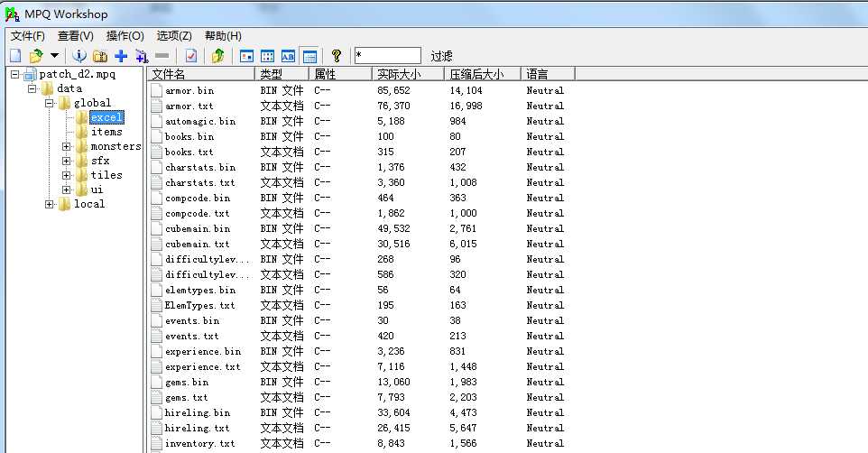Screen dimensions: 868x453
Task: Click the inventory.txt file icon
Action: (157, 444)
